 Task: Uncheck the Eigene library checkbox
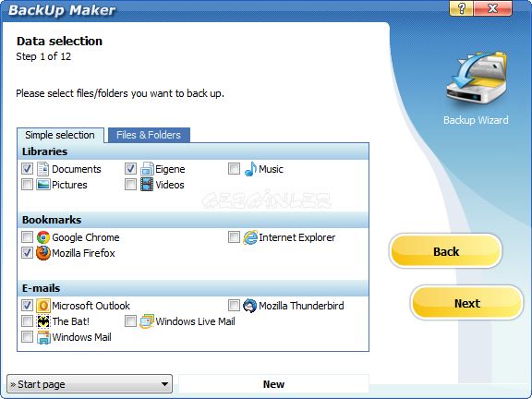(x=130, y=169)
